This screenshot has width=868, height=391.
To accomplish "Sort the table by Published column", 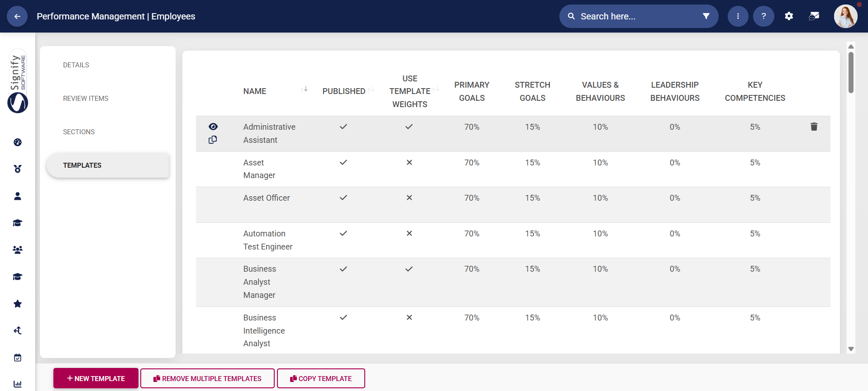I will pos(371,90).
